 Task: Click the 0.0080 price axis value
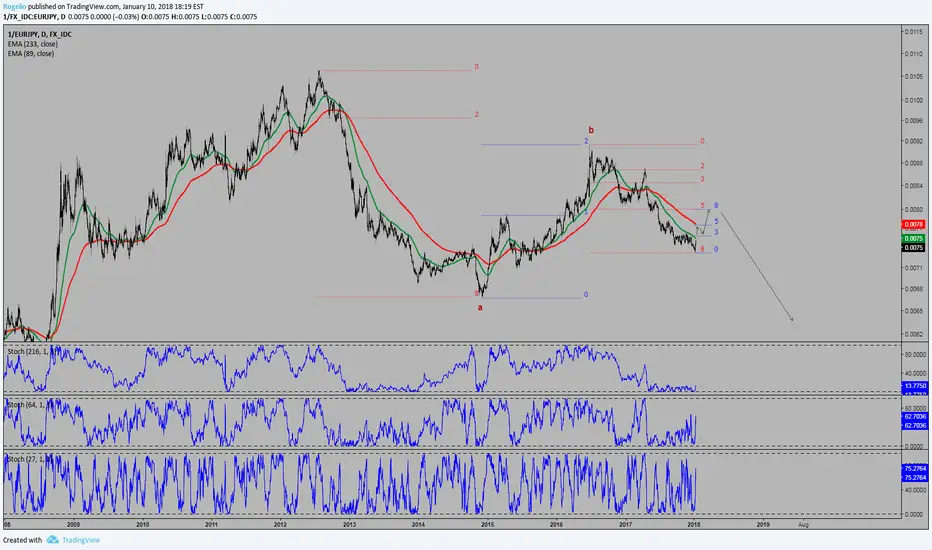[914, 209]
